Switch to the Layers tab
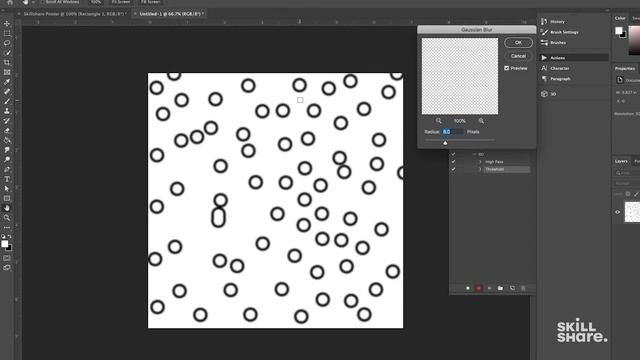Screen dimensions: 640x360 tap(621, 161)
